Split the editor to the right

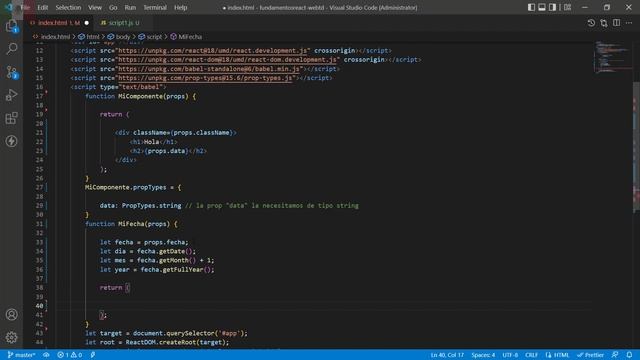pos(616,23)
